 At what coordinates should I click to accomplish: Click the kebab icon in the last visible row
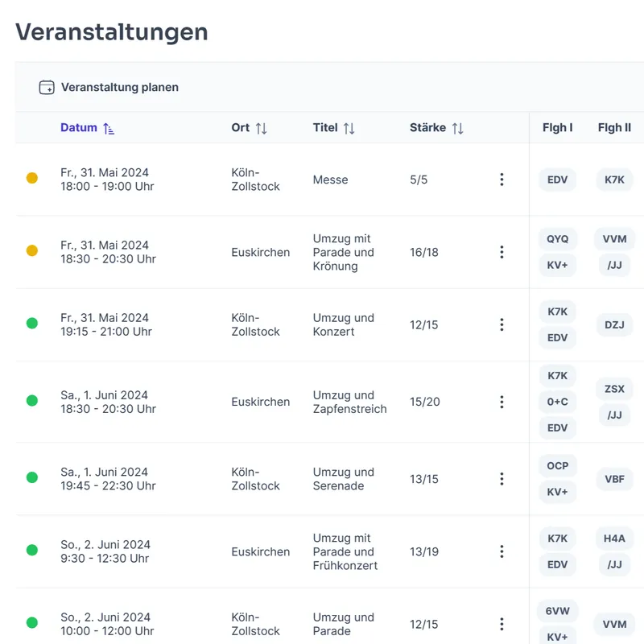click(502, 624)
